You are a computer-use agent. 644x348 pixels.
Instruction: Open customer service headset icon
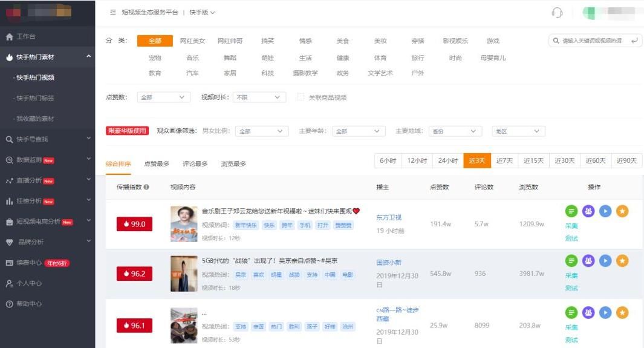557,13
